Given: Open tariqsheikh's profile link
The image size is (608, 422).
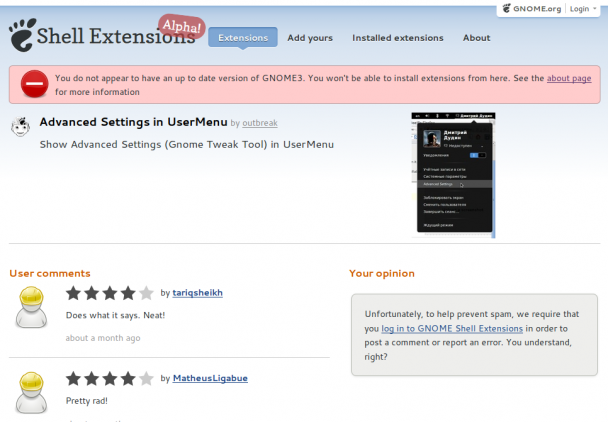Looking at the screenshot, I should pyautogui.click(x=197, y=292).
